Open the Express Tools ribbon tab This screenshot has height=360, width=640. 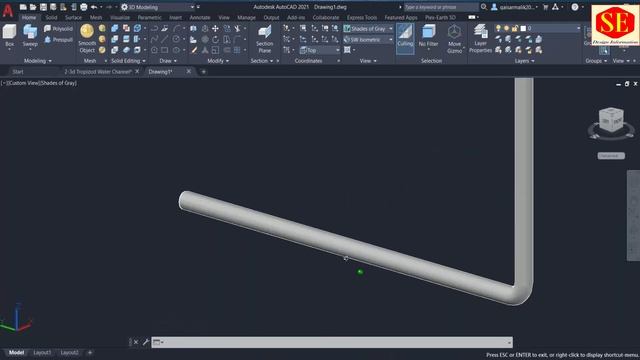tap(362, 18)
